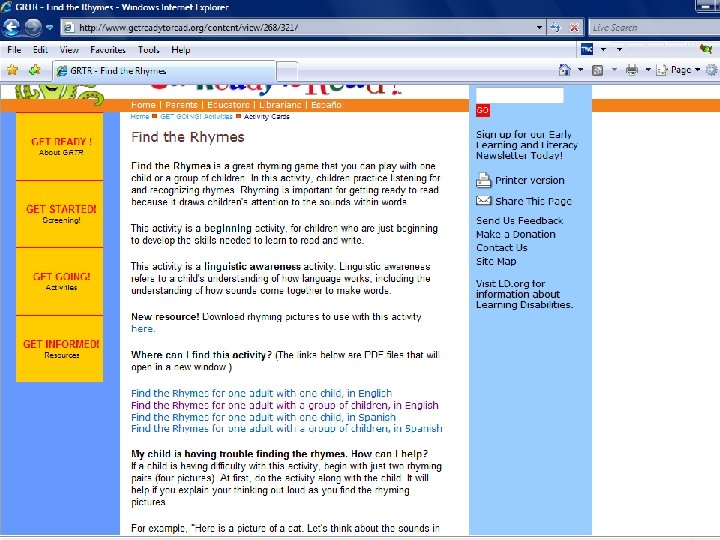Viewport: 720px width, 540px height.
Task: Click the GET STARTED! Screening box
Action: click(x=60, y=214)
